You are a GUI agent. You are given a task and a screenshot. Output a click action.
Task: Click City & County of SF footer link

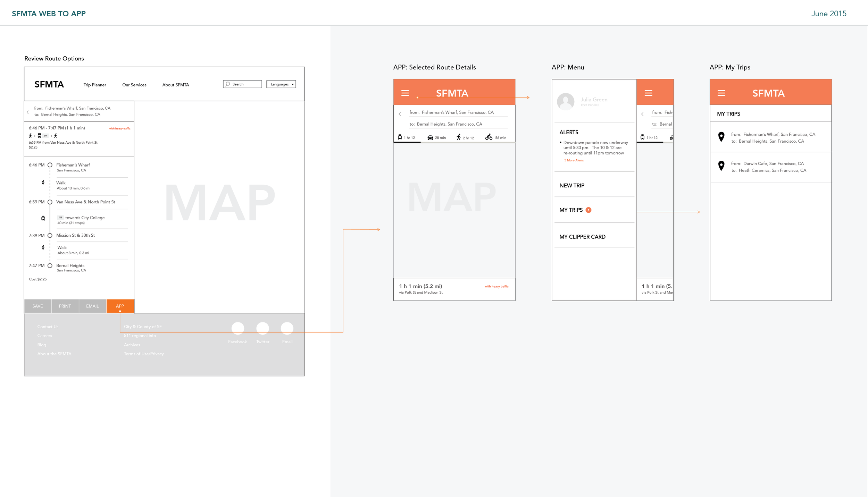(x=143, y=327)
